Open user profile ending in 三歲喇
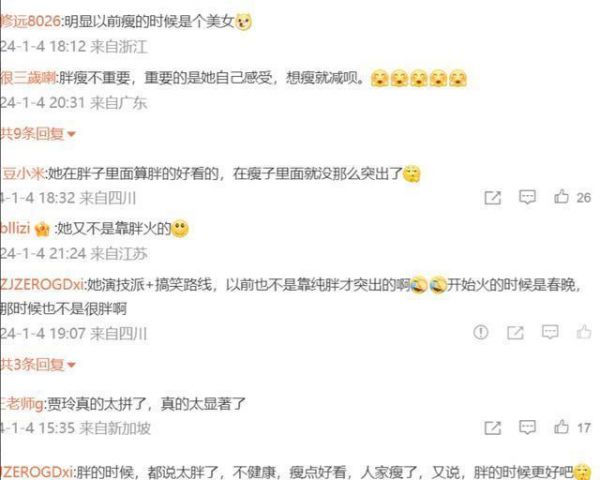This screenshot has height=480, width=600. pos(28,78)
